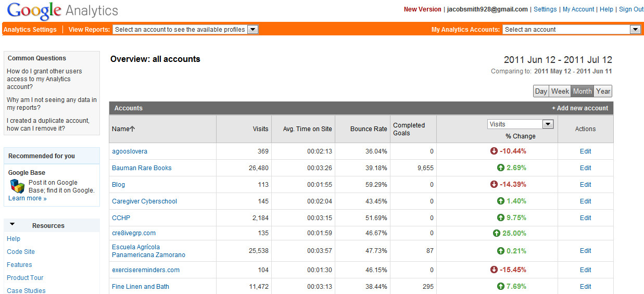Image resolution: width=644 pixels, height=294 pixels.
Task: Open the Bauman Rare Books account
Action: click(142, 168)
